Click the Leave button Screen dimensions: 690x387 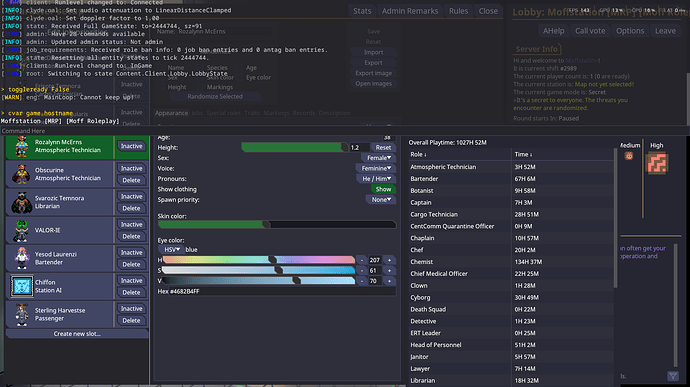pos(665,31)
